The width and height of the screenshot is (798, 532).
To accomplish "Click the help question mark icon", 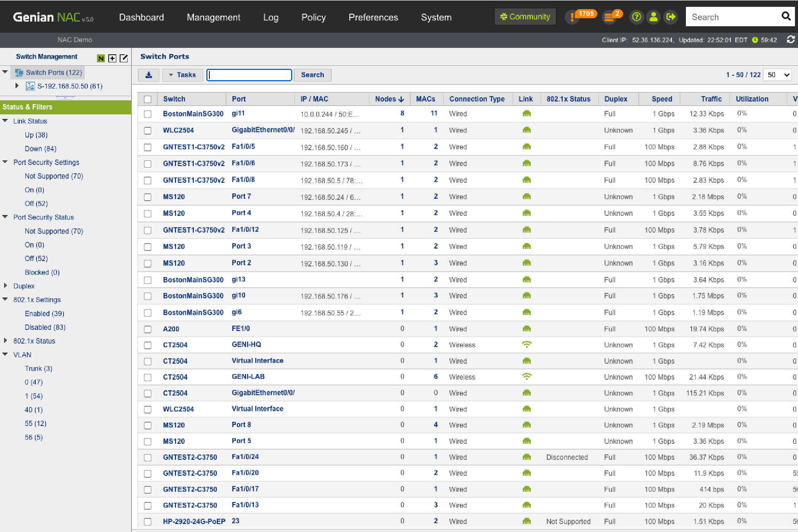I will (636, 17).
